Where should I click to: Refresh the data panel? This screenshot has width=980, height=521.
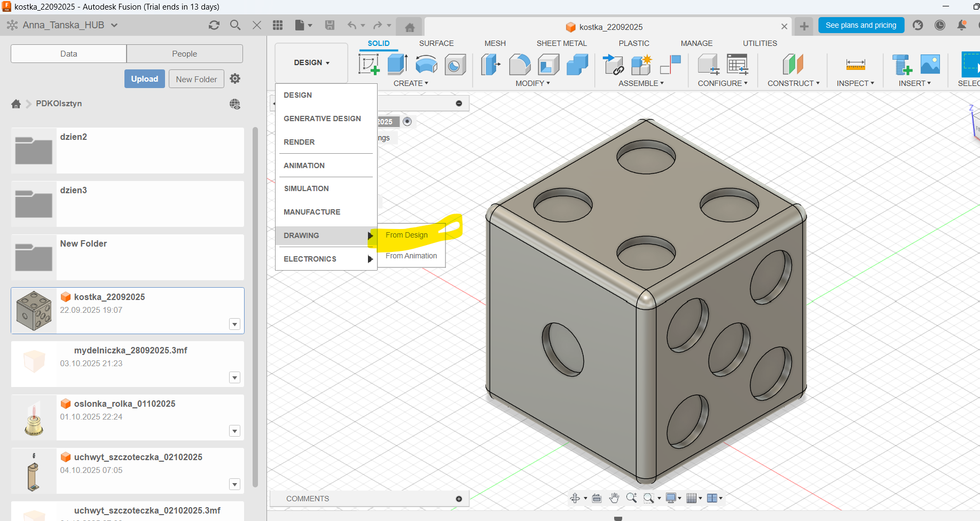214,25
